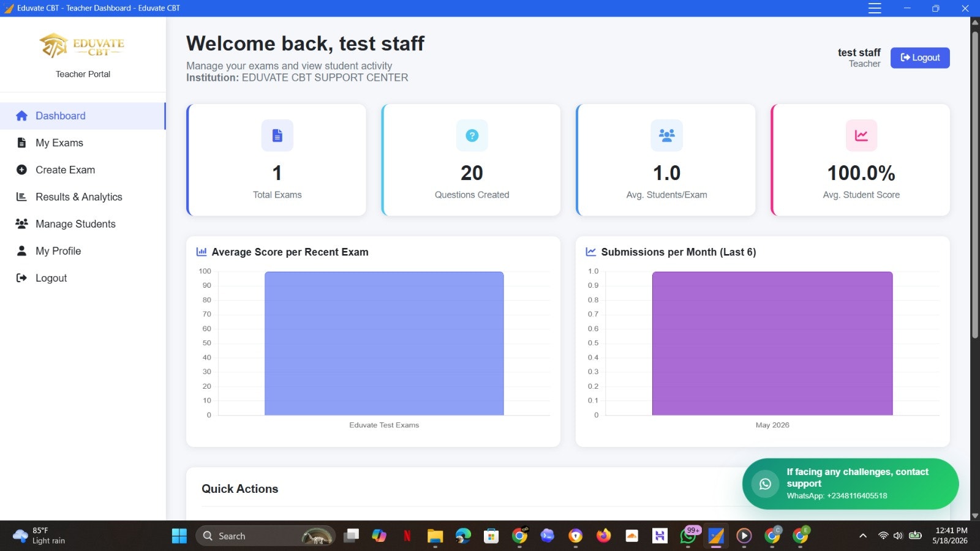Image resolution: width=980 pixels, height=551 pixels.
Task: Choose Logout in the sidebar menu
Action: pos(83,278)
